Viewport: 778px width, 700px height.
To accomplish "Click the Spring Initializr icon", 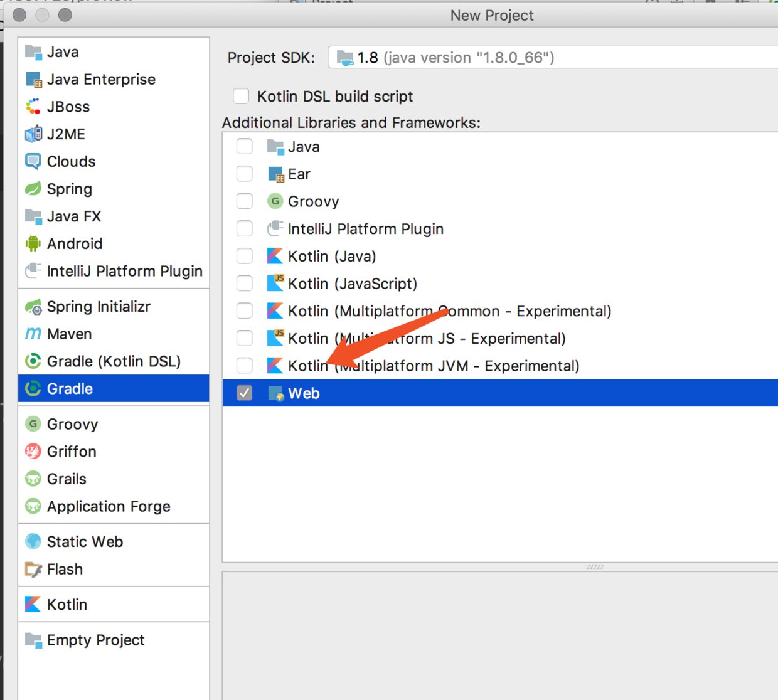I will tap(33, 307).
